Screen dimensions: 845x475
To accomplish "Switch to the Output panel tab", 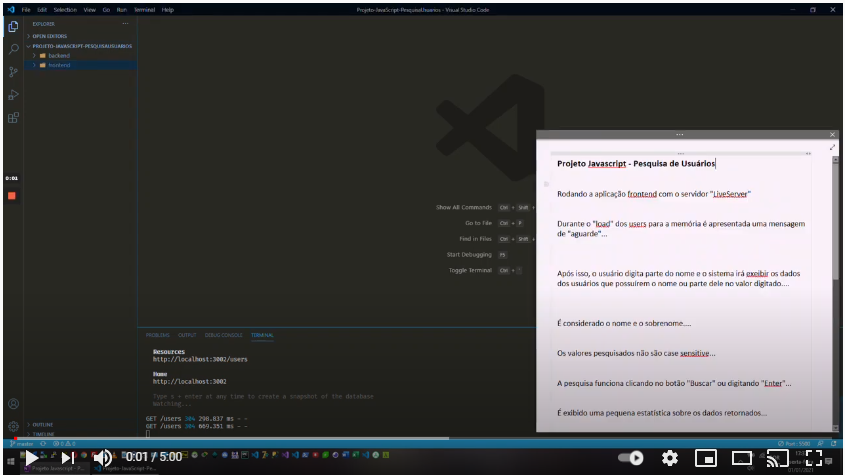I will point(187,335).
